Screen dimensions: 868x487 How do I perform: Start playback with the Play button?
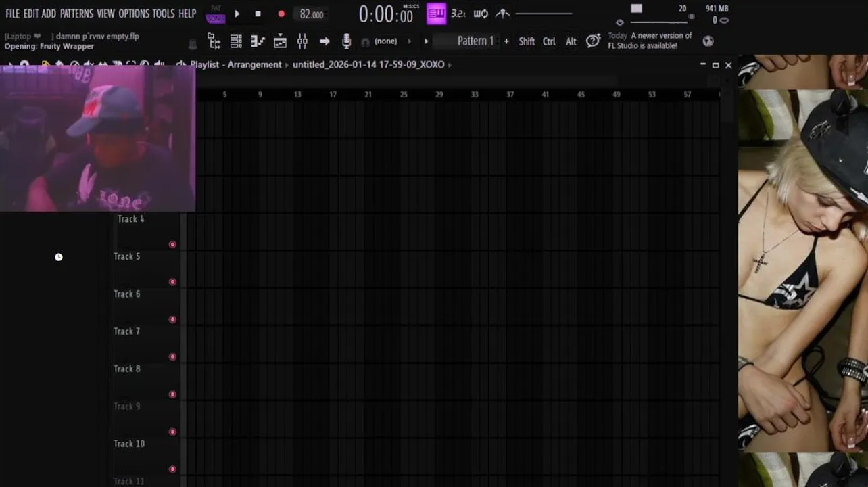pyautogui.click(x=237, y=14)
